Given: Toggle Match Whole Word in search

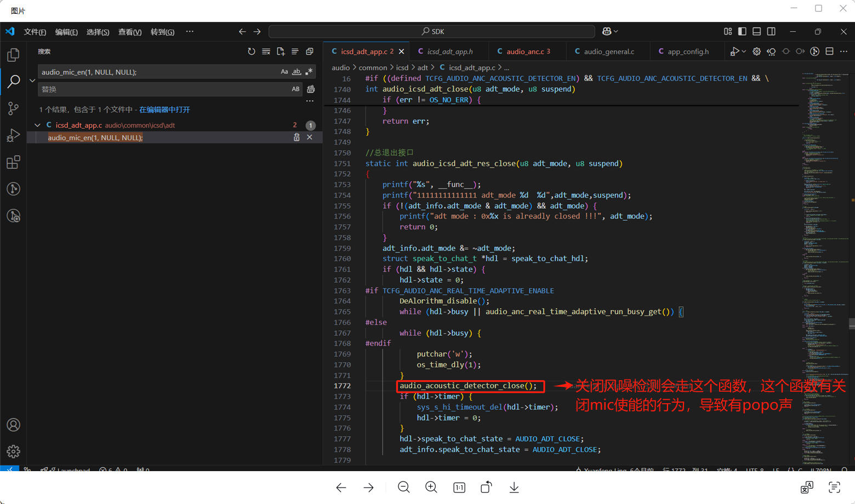Looking at the screenshot, I should pyautogui.click(x=297, y=72).
